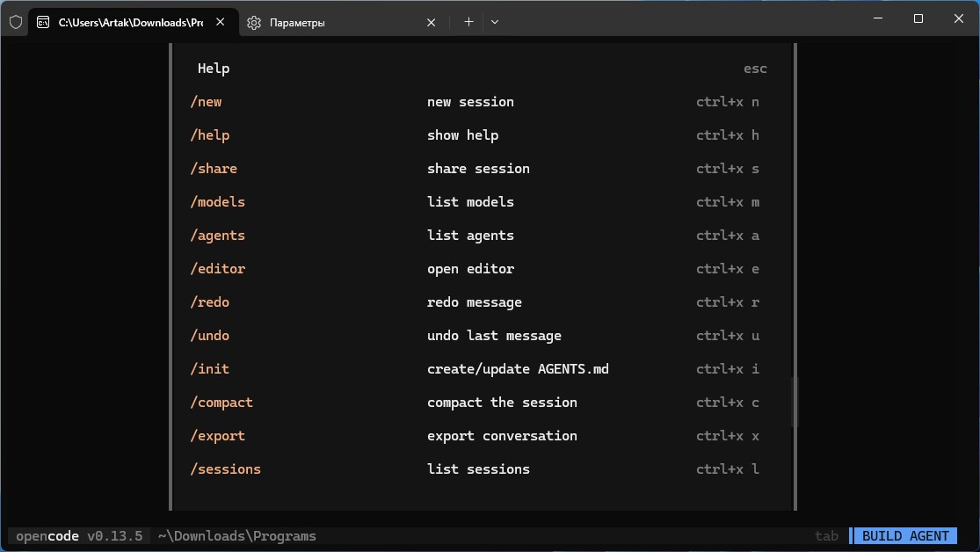Maximize the terminal window
Screen dimensions: 980x552
click(918, 18)
